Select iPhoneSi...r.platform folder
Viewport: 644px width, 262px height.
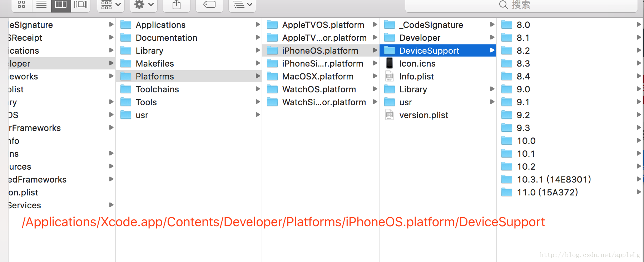coord(321,63)
